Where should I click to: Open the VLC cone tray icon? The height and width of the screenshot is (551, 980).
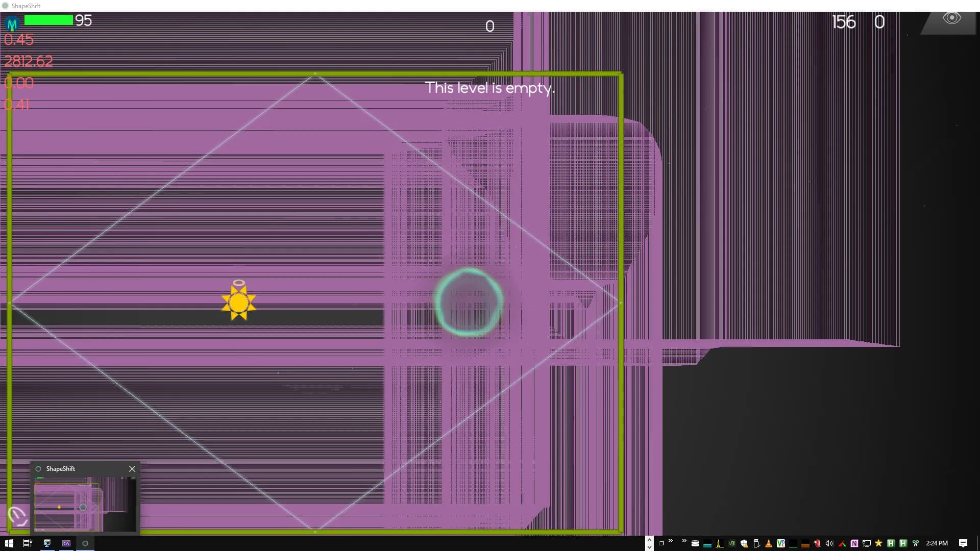coord(768,543)
